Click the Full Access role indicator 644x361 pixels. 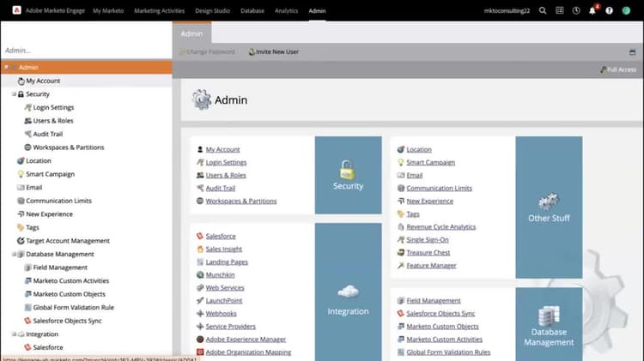(618, 69)
